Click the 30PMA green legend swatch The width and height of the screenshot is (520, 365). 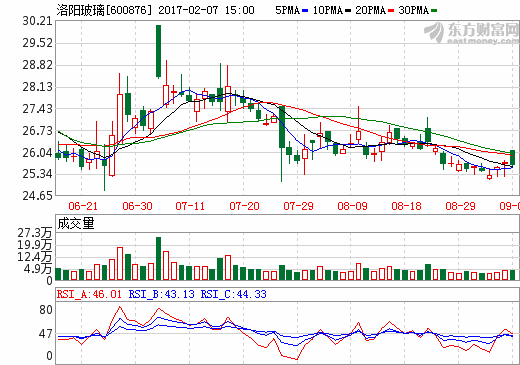434,11
